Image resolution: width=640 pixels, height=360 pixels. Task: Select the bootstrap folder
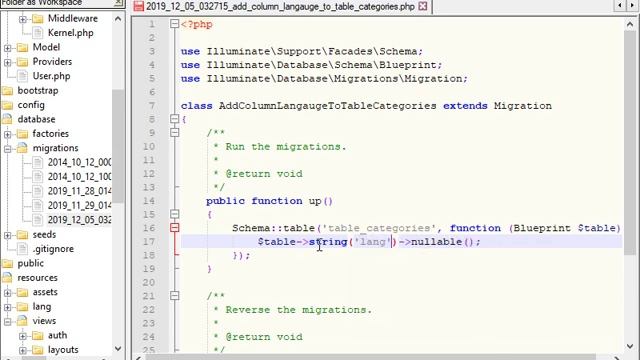tap(38, 90)
